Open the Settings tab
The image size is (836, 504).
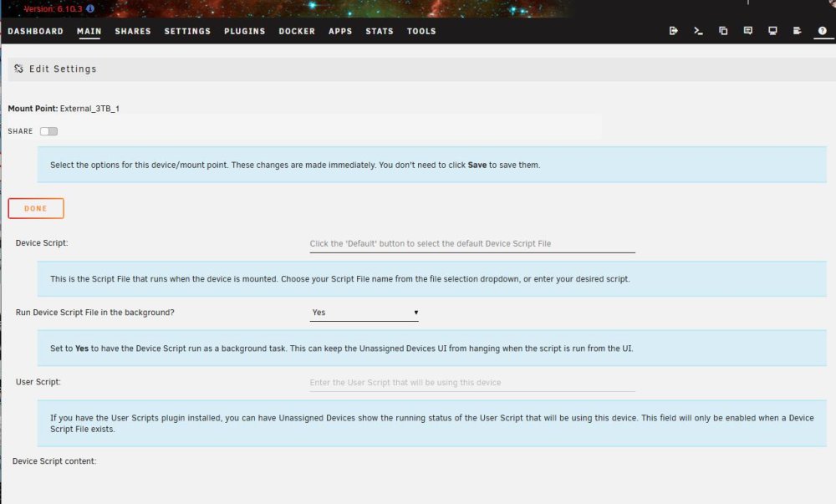pyautogui.click(x=187, y=32)
